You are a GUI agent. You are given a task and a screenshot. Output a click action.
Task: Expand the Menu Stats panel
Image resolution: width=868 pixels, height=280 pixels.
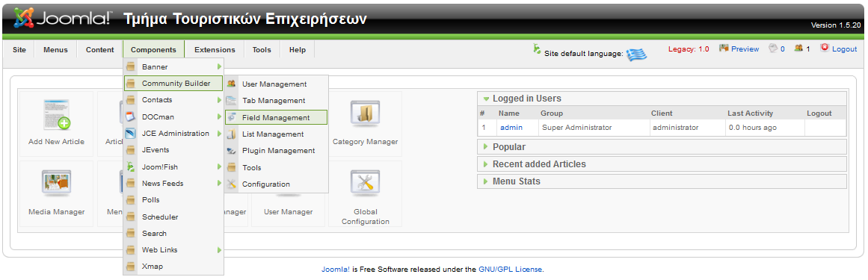click(662, 181)
